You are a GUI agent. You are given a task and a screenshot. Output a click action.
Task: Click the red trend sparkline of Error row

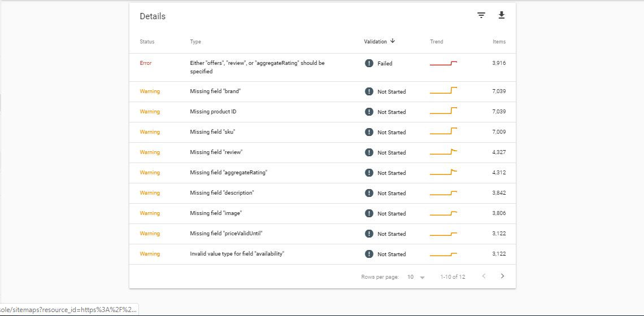(443, 64)
